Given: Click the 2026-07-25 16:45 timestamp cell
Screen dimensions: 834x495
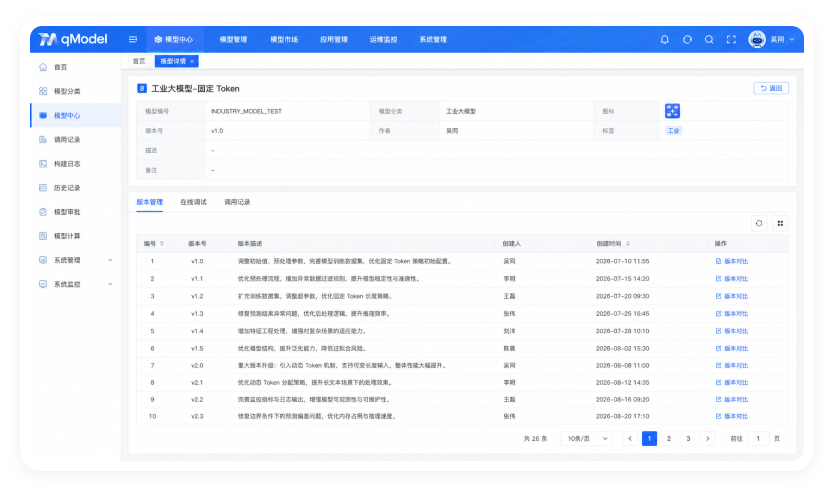Looking at the screenshot, I should [x=622, y=314].
